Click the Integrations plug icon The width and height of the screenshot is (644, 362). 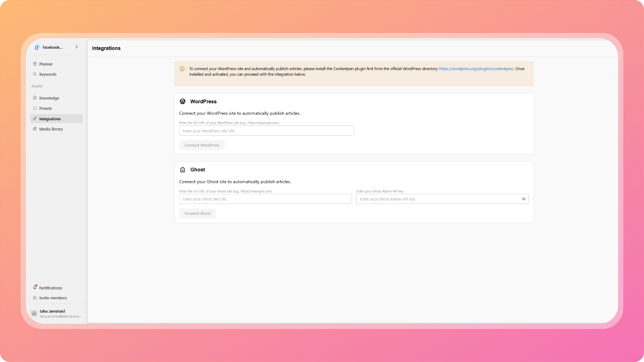35,119
